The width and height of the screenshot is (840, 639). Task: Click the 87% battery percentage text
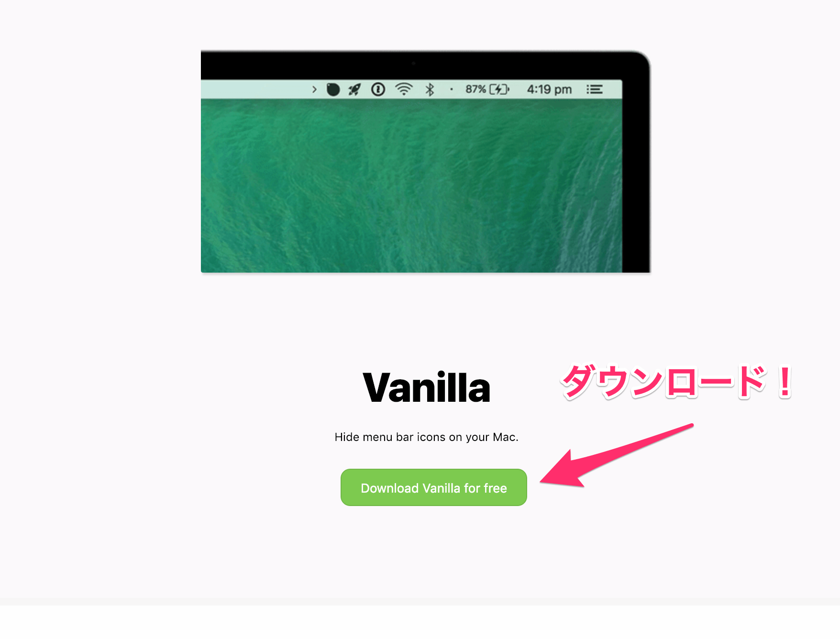click(475, 89)
